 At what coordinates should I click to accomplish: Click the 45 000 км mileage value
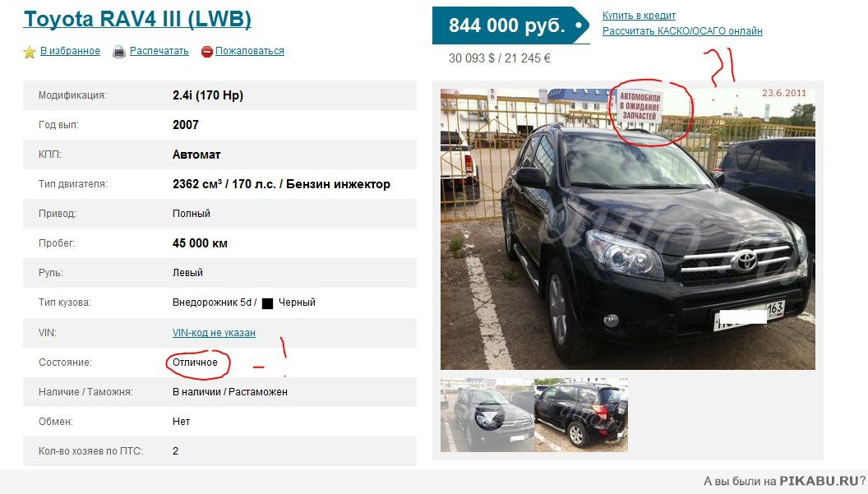point(200,243)
